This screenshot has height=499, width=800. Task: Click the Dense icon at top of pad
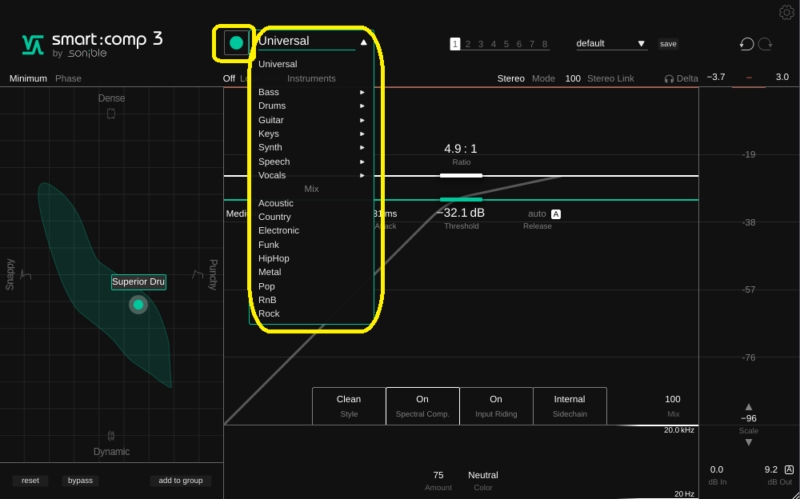tap(112, 114)
